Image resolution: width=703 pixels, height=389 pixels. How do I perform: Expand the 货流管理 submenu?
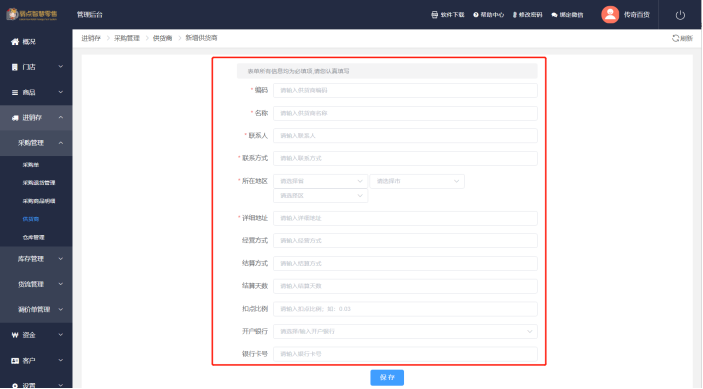click(36, 284)
